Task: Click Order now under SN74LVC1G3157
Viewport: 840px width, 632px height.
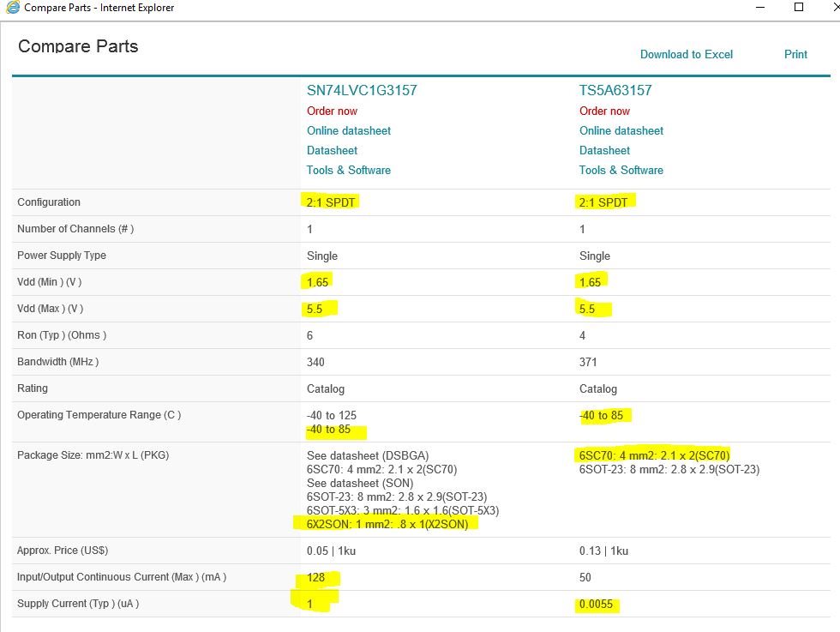Action: [x=332, y=111]
